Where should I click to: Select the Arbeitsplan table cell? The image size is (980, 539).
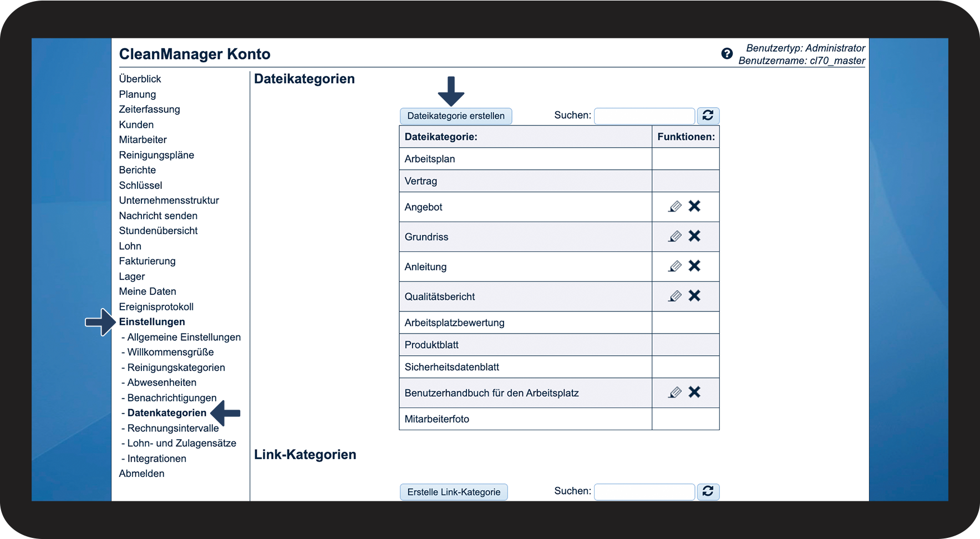click(x=525, y=159)
